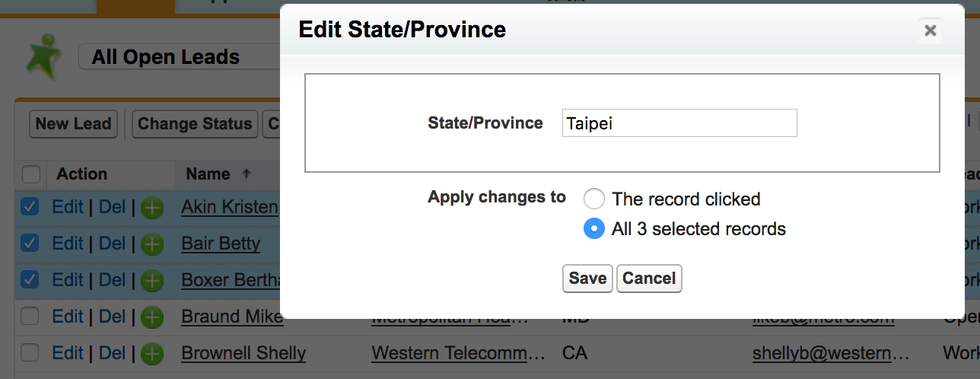This screenshot has height=379, width=980.
Task: Open the All Open Leads view dropdown
Action: click(180, 57)
